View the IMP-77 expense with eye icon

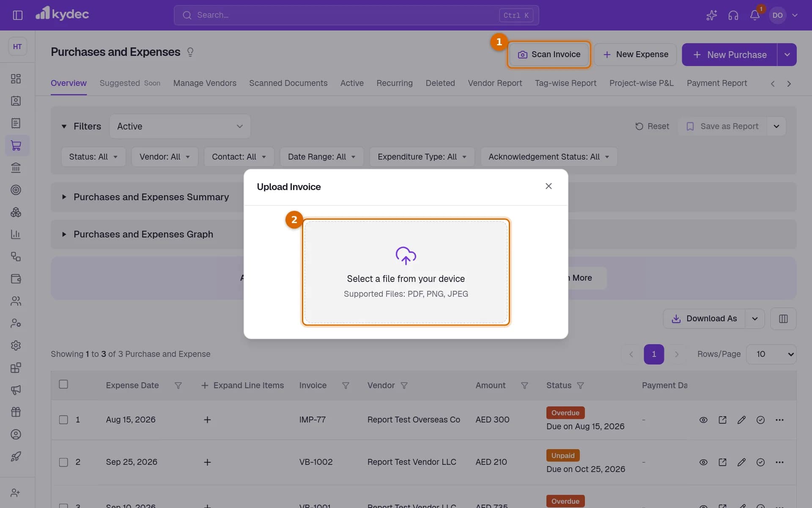coord(703,420)
